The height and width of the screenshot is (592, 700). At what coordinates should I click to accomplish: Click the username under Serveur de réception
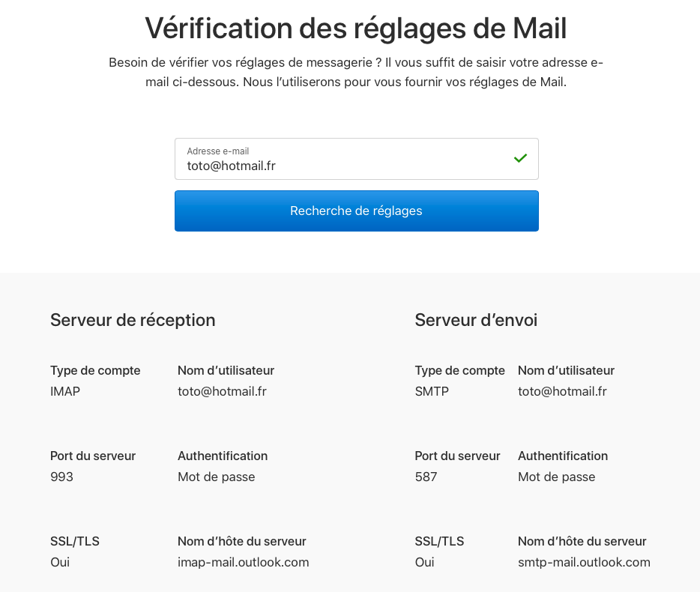[222, 391]
